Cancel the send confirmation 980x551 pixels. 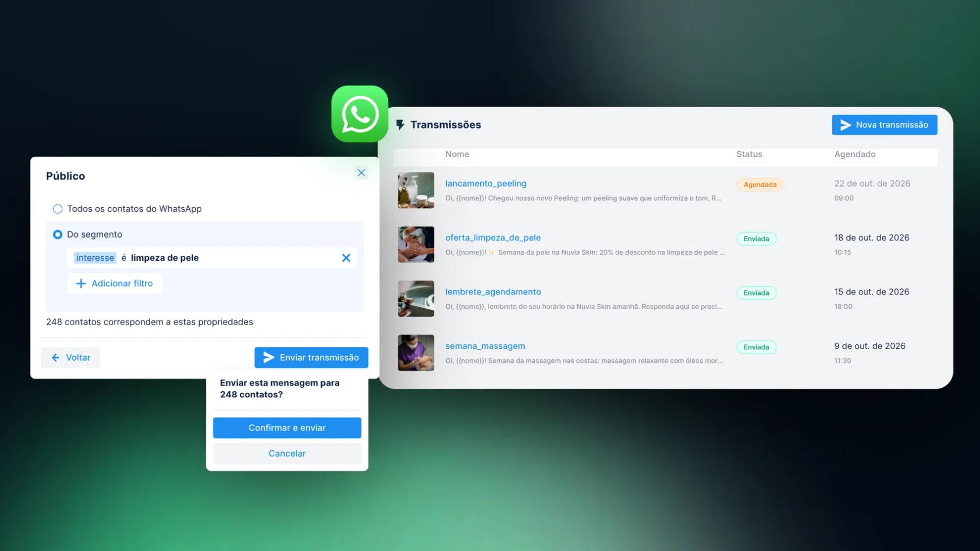[287, 454]
